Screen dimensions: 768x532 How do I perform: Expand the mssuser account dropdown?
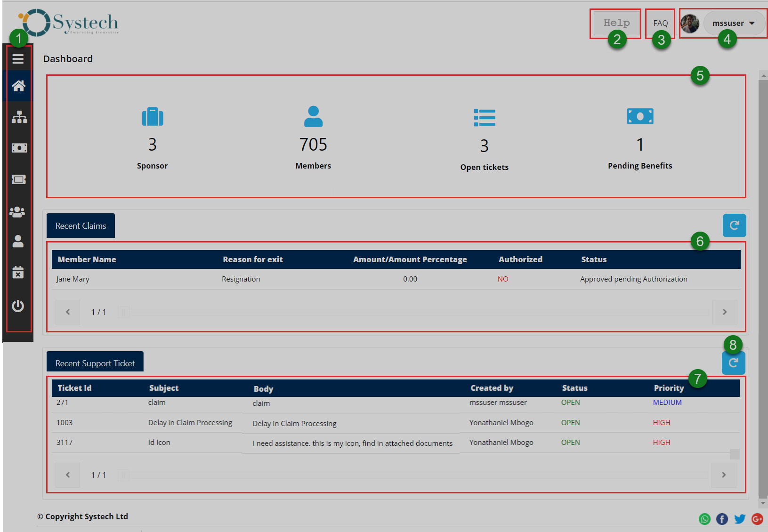pos(733,23)
